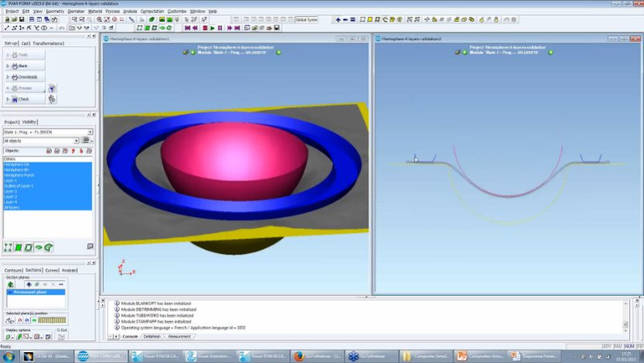
Task: Select Outline of Layer 1 in the objects list
Action: pyautogui.click(x=48, y=186)
